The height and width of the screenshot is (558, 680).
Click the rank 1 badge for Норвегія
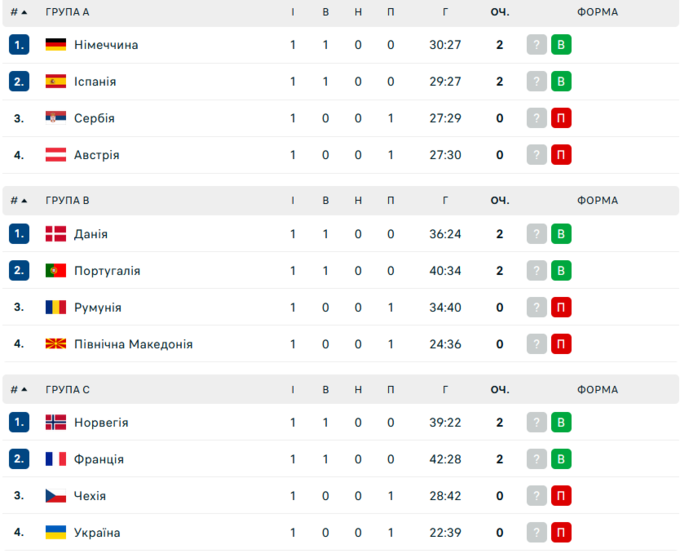point(19,422)
